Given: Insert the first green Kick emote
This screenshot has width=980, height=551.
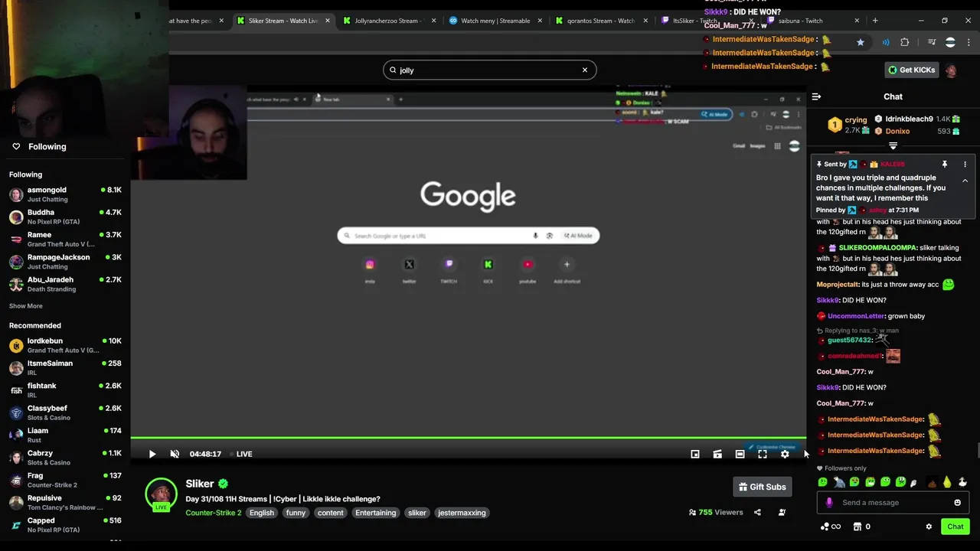Looking at the screenshot, I should 823,482.
